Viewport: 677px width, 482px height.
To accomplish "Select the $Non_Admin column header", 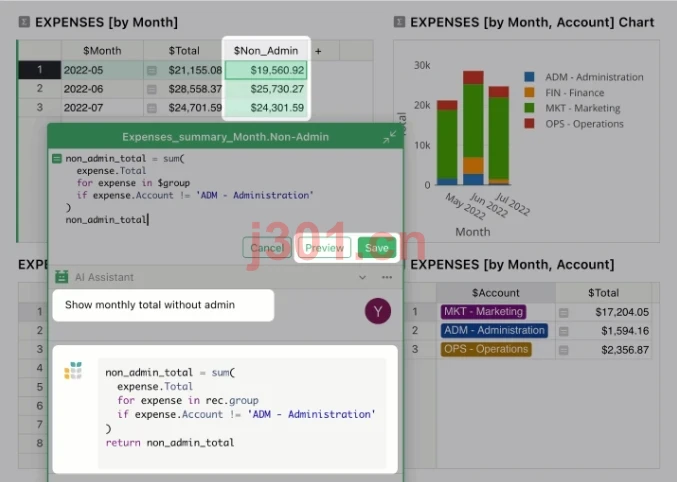I will click(266, 51).
